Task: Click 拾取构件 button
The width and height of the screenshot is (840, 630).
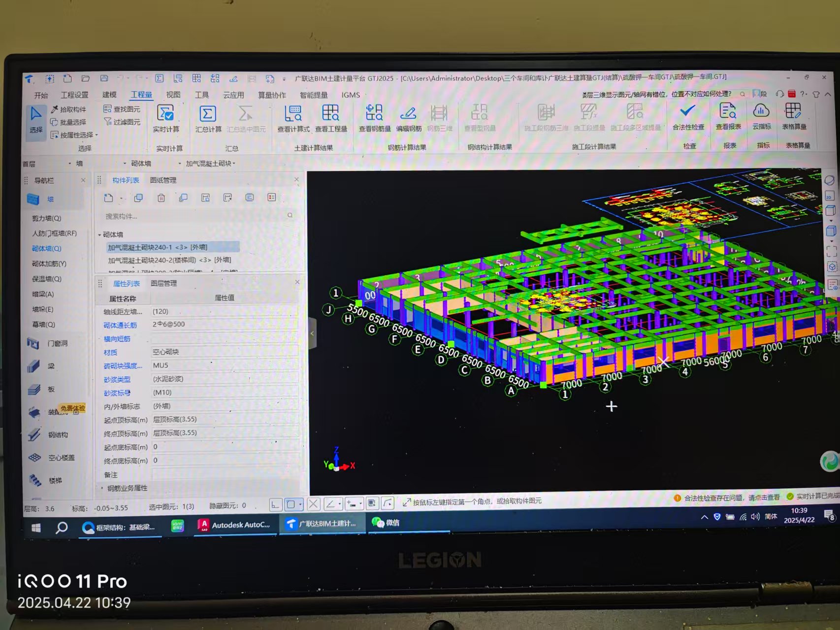Action: pyautogui.click(x=68, y=109)
